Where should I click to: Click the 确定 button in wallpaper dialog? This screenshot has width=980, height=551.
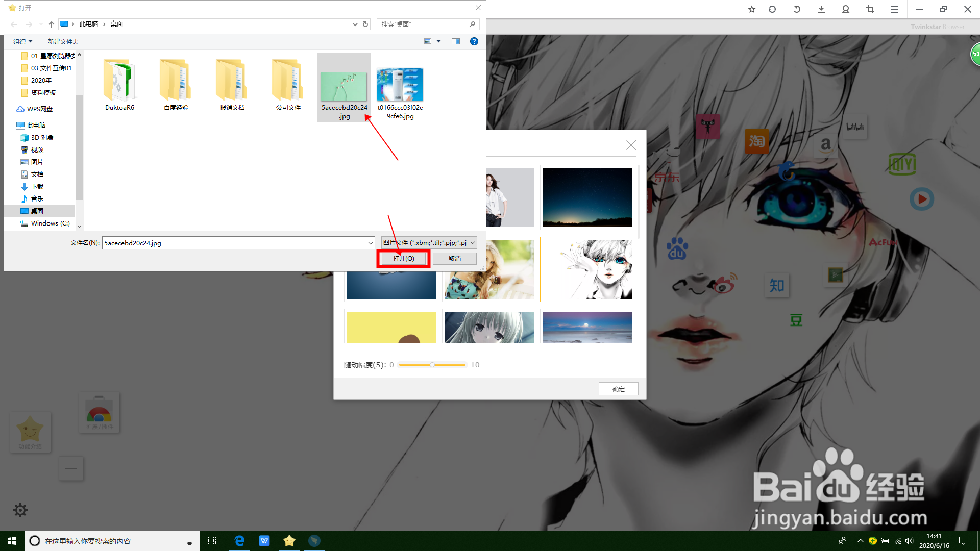click(618, 389)
